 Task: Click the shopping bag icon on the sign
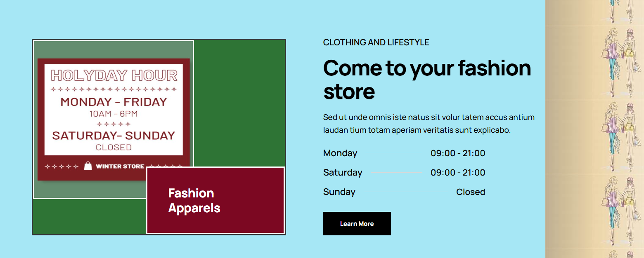pos(88,166)
